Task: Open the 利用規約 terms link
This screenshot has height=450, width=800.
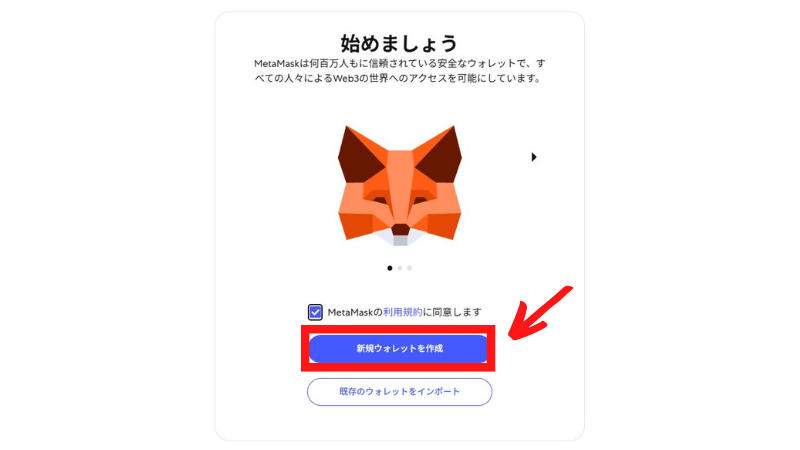Action: click(403, 312)
